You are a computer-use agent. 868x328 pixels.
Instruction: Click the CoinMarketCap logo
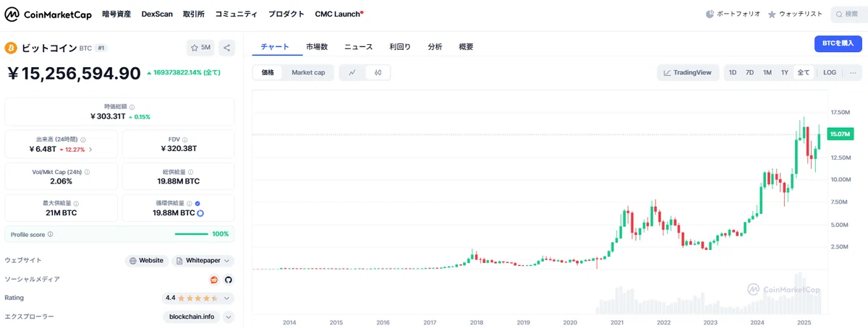click(x=48, y=14)
